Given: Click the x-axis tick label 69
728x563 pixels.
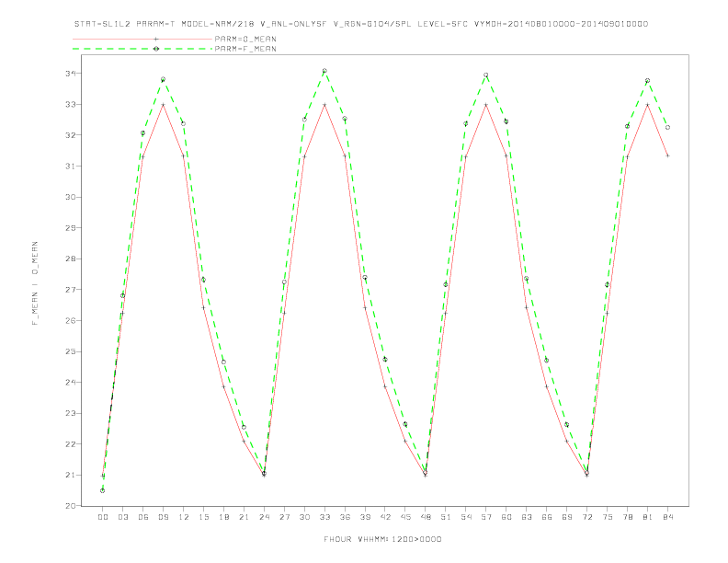Looking at the screenshot, I should tap(567, 517).
